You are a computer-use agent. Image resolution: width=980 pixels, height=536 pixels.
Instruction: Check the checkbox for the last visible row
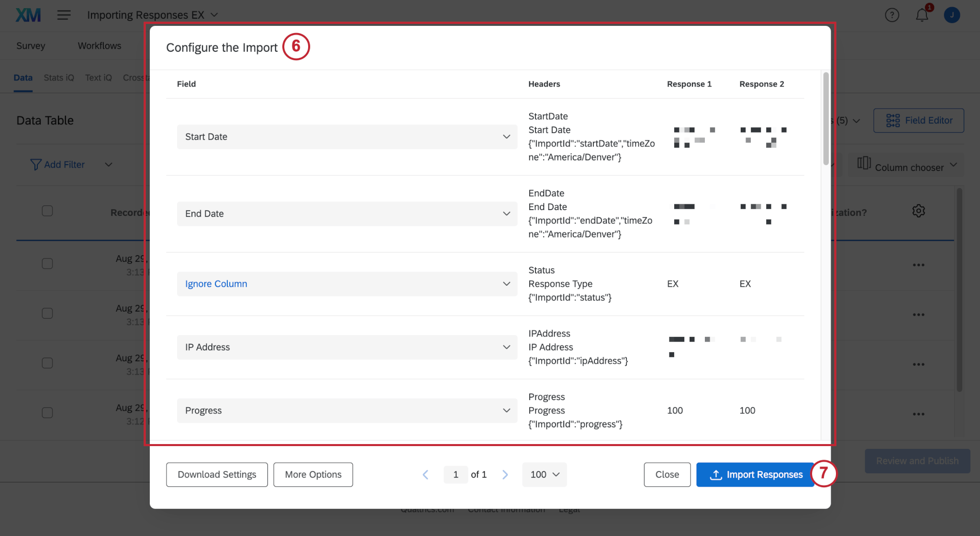[46, 412]
